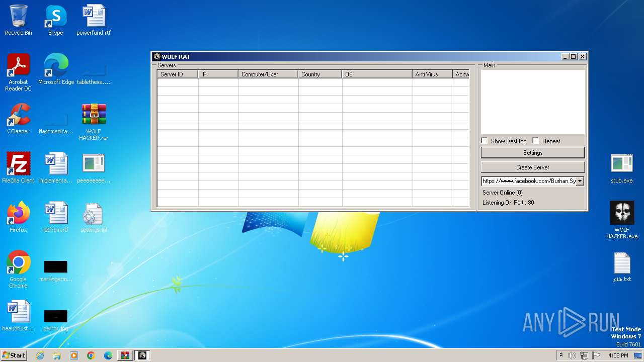Click into the facebook URL combo field
644x362 pixels.
pos(529,181)
